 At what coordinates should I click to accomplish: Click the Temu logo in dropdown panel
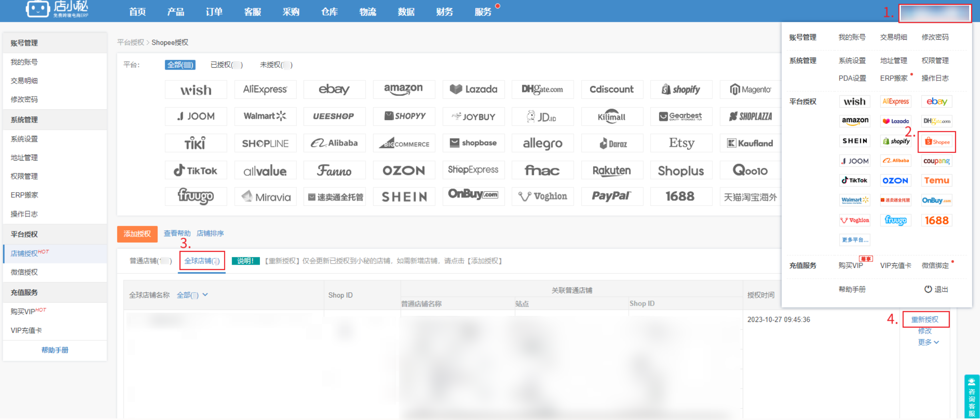click(x=936, y=181)
